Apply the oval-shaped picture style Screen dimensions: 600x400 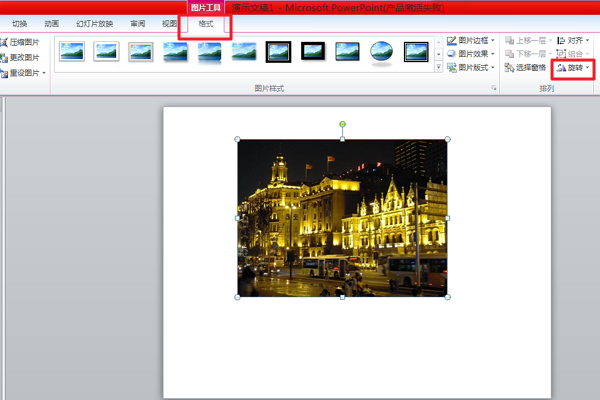[x=381, y=51]
